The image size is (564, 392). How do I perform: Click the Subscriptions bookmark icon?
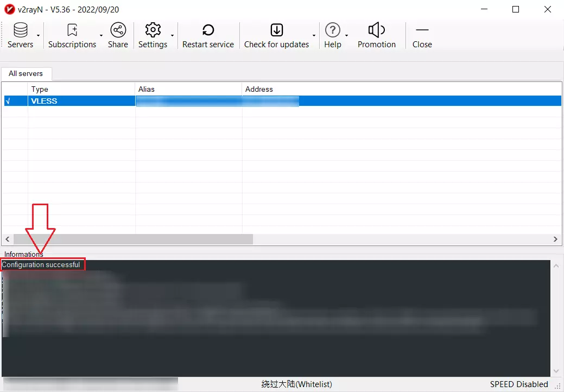(72, 30)
